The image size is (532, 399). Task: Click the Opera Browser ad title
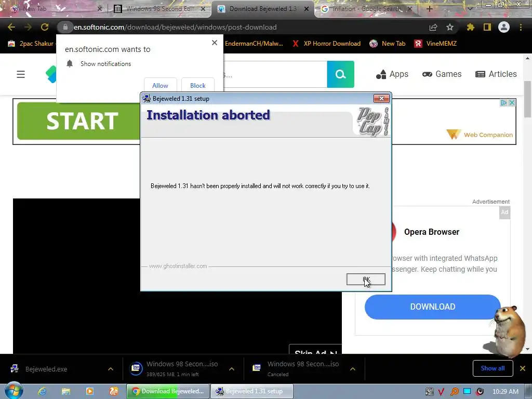(432, 232)
